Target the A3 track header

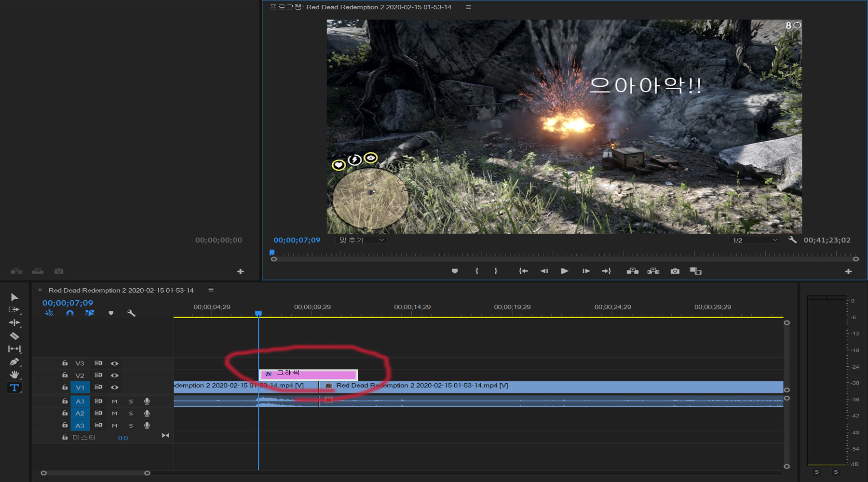coord(80,426)
